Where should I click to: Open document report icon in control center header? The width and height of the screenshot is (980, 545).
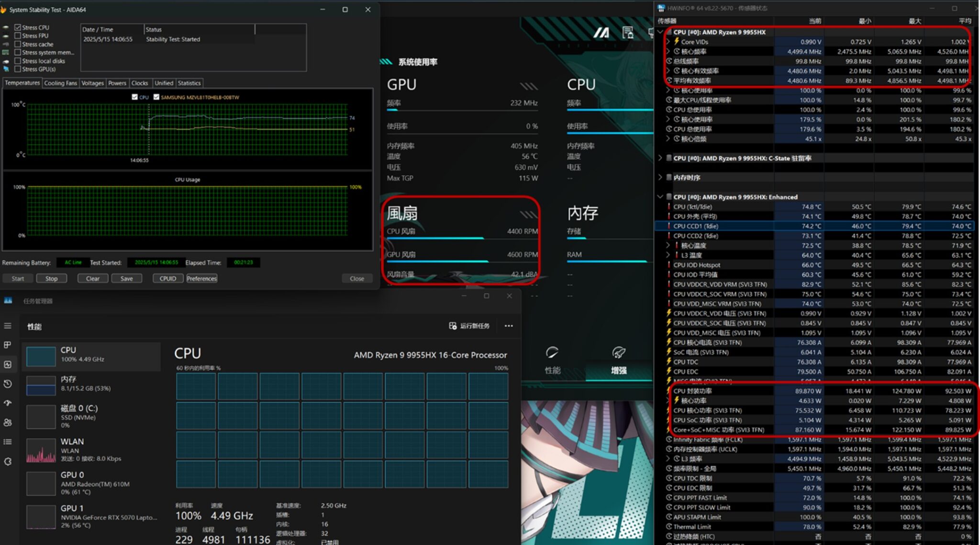coord(628,33)
